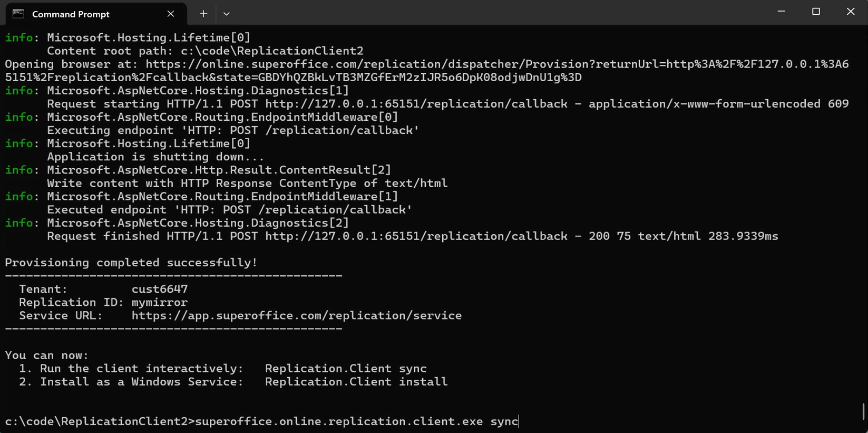The width and height of the screenshot is (868, 433).
Task: Open the app.superoffice.com replication service URL
Action: (x=297, y=315)
